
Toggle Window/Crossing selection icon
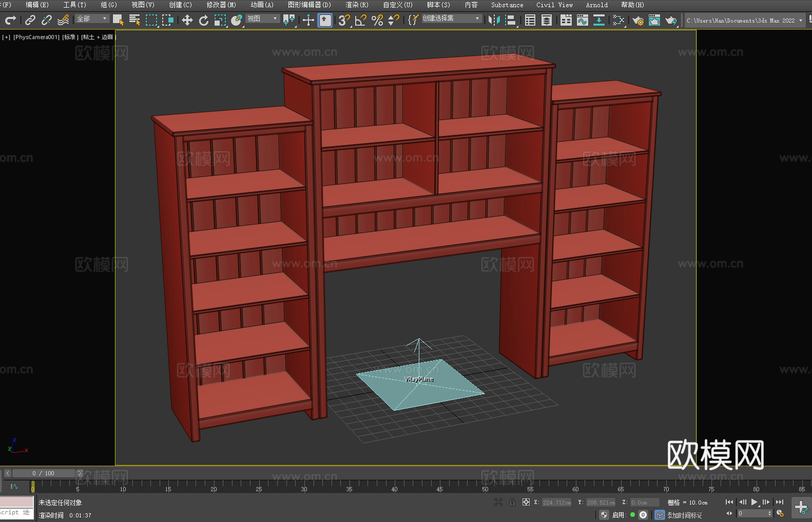click(x=167, y=20)
